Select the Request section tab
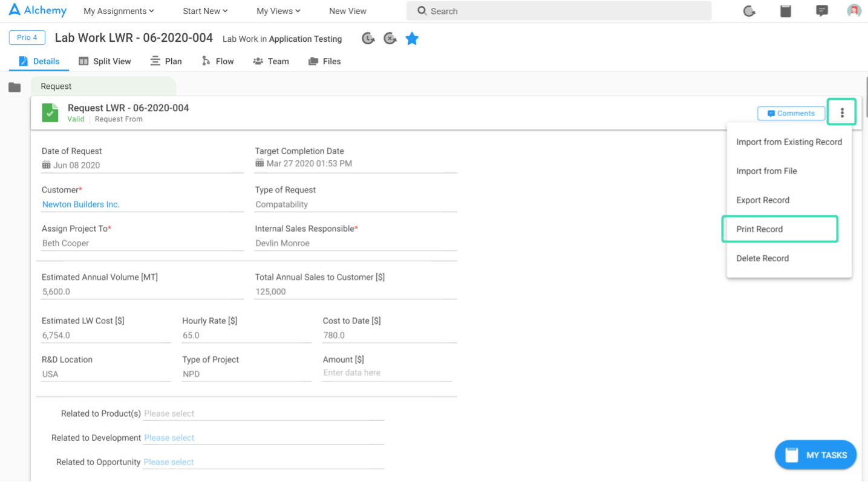The width and height of the screenshot is (868, 482). (x=103, y=86)
